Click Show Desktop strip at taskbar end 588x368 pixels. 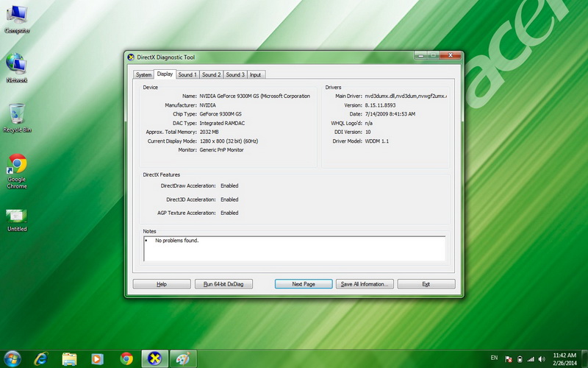[585, 358]
